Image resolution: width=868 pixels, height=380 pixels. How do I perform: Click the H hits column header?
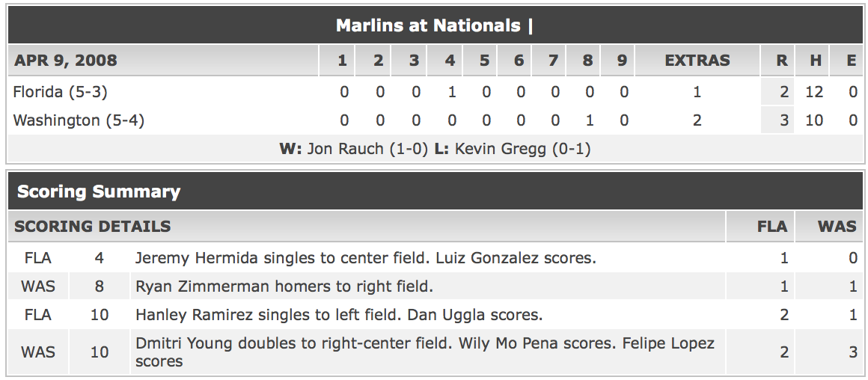(x=815, y=61)
